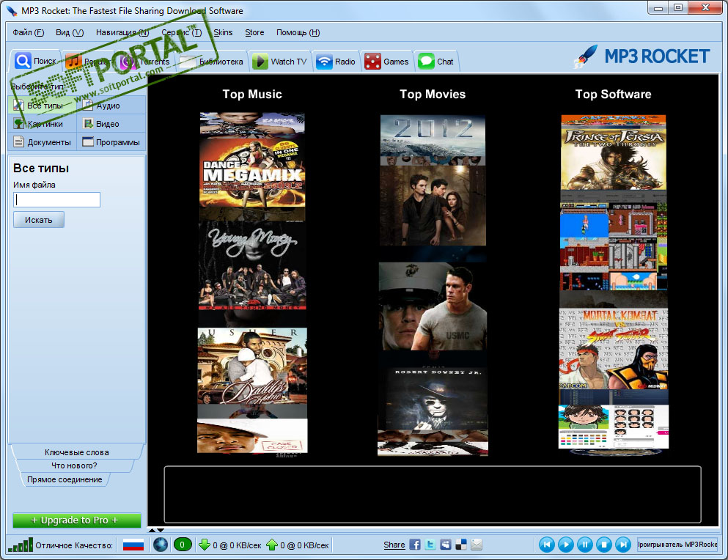The image size is (728, 560).
Task: Expand the Что нового? section
Action: pyautogui.click(x=74, y=465)
